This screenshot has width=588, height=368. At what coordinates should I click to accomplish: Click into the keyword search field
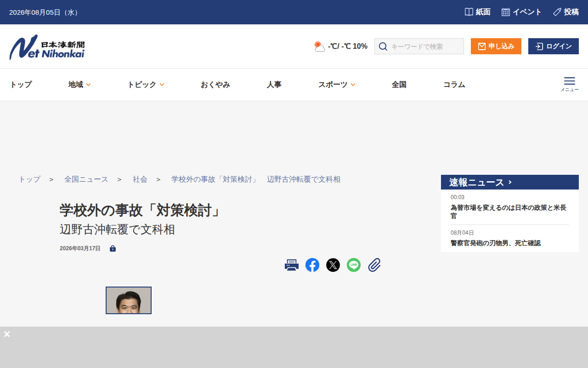pyautogui.click(x=419, y=46)
